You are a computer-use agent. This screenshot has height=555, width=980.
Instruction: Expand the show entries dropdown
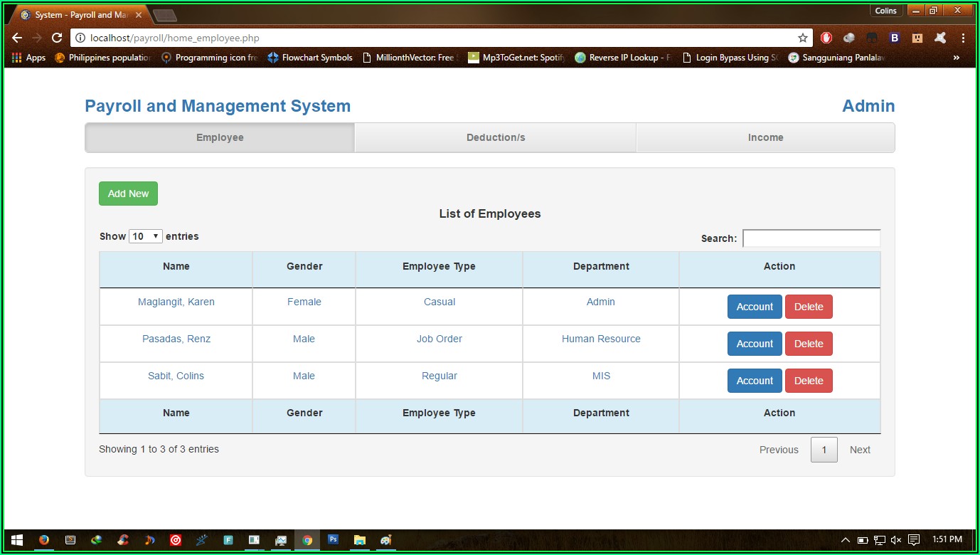[x=146, y=236]
